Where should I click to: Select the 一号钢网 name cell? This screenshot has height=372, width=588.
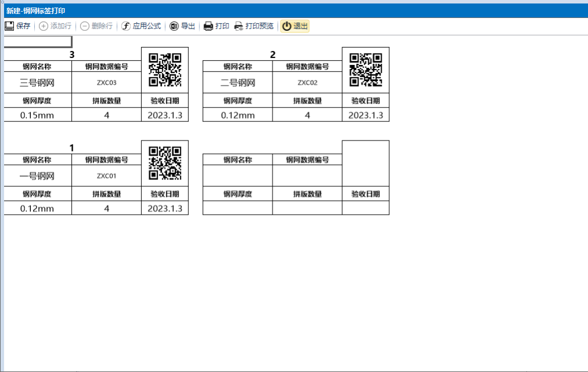[x=37, y=176]
